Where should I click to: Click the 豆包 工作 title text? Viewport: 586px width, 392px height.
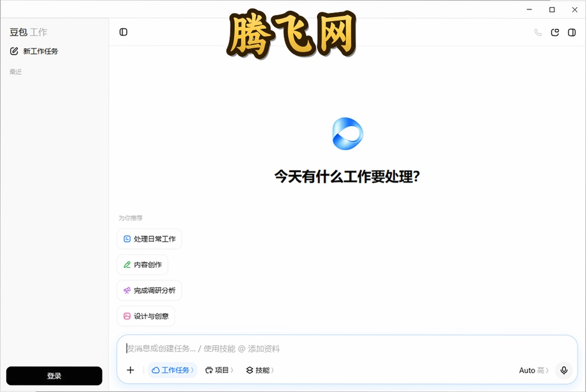(29, 32)
